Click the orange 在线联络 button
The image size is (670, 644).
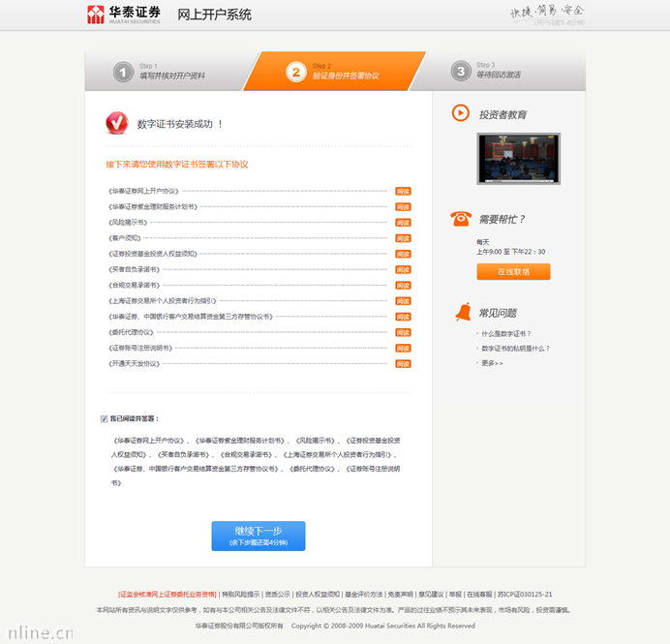513,272
